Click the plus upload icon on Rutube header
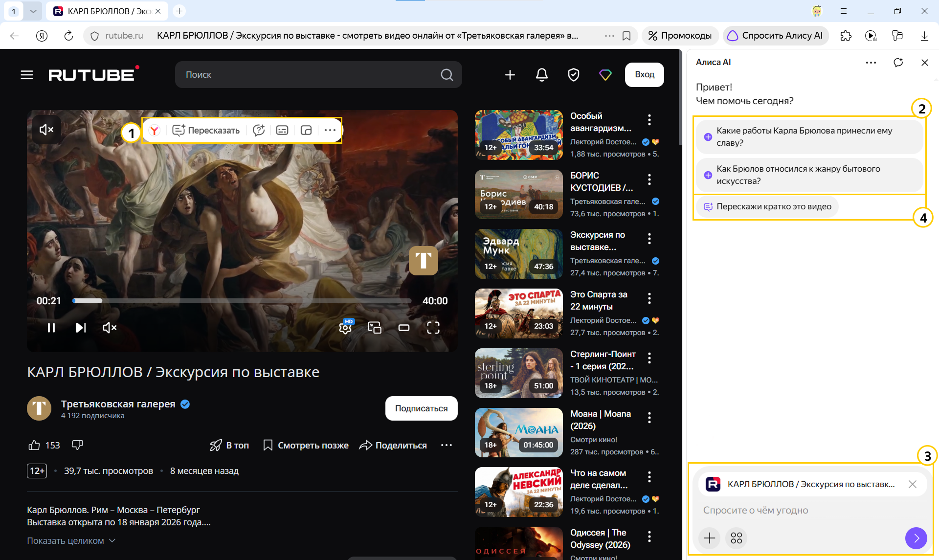Image resolution: width=939 pixels, height=560 pixels. pyautogui.click(x=510, y=75)
